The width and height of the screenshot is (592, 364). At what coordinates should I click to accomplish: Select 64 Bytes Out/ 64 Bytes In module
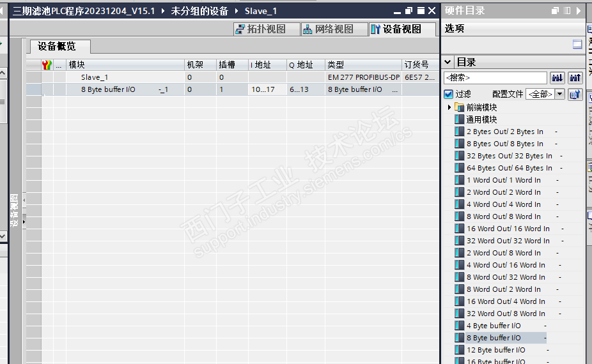point(510,168)
